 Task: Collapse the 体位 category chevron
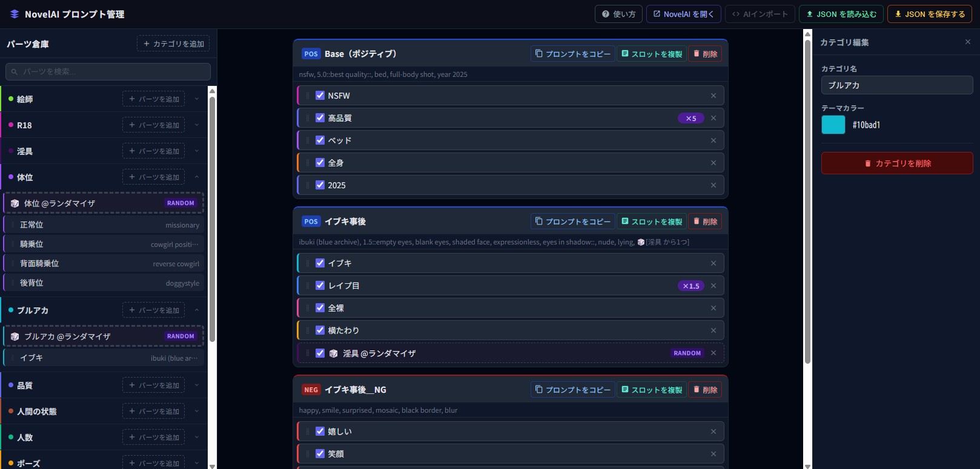coord(197,177)
